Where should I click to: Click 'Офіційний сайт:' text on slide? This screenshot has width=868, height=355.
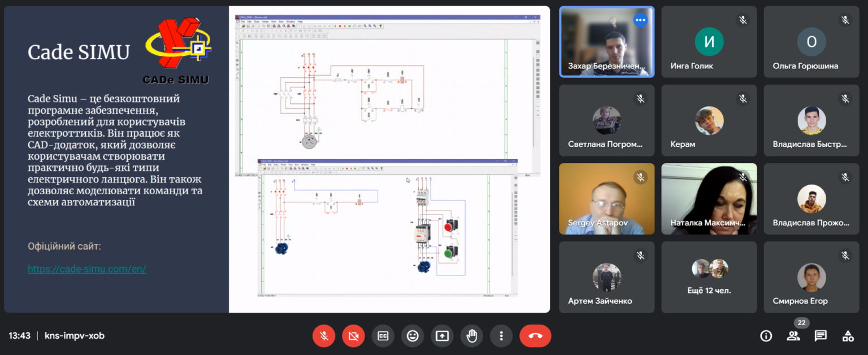pyautogui.click(x=64, y=247)
